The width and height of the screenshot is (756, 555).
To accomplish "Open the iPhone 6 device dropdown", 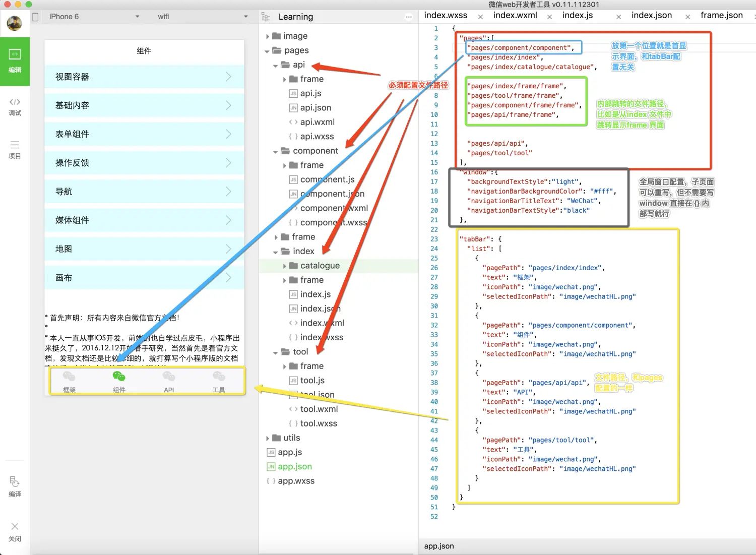I will [x=94, y=17].
